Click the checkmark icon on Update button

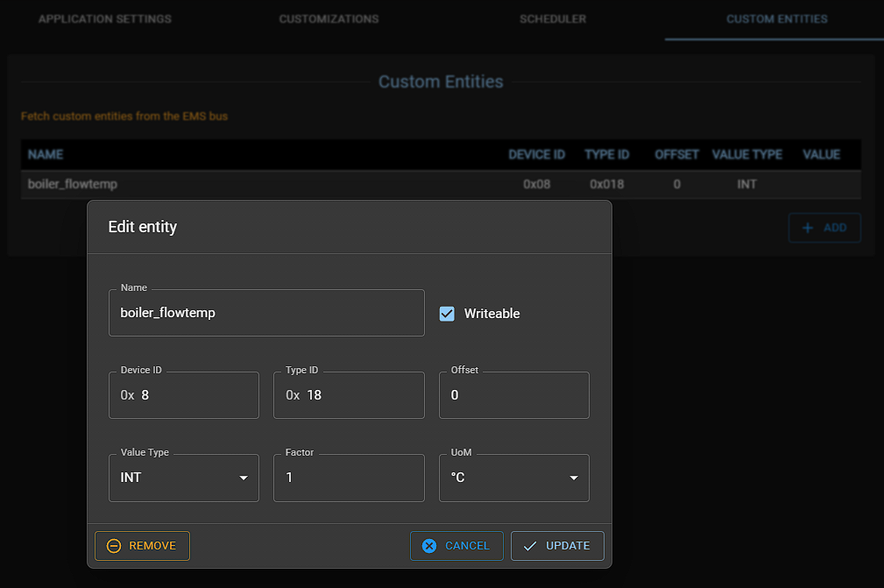tap(529, 546)
